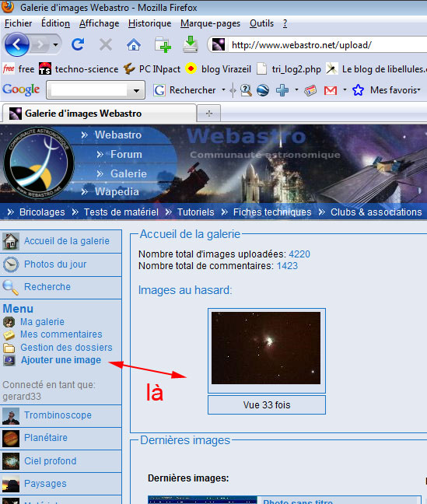Click the Trombinoscope portrait icon
Image resolution: width=427 pixels, height=504 pixels.
point(11,415)
